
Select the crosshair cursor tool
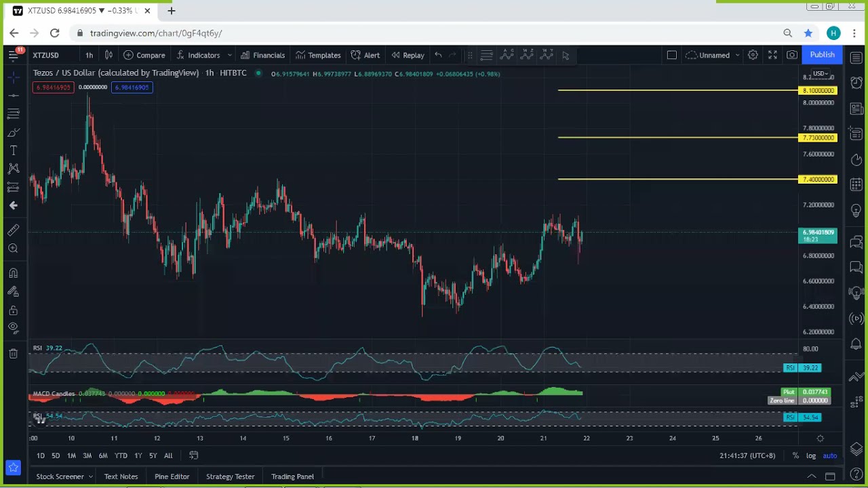[14, 78]
